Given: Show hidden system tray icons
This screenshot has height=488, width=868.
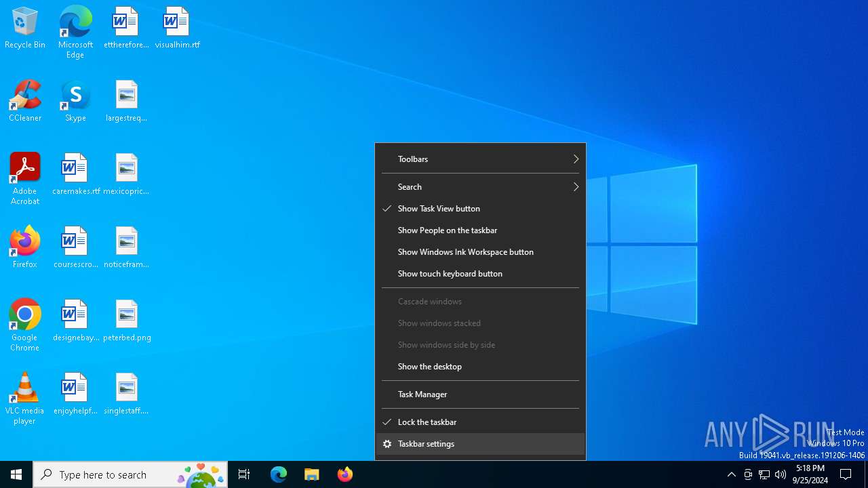Looking at the screenshot, I should coord(731,474).
